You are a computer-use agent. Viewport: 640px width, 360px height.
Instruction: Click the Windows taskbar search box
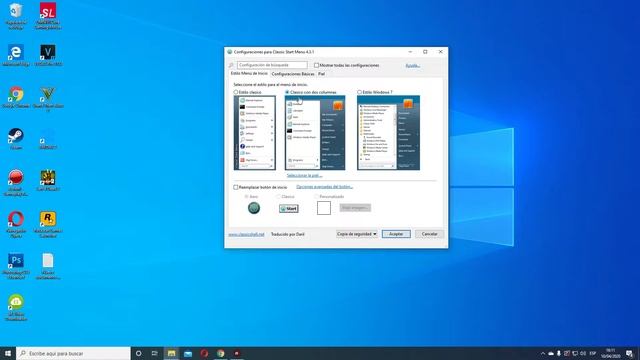point(73,353)
